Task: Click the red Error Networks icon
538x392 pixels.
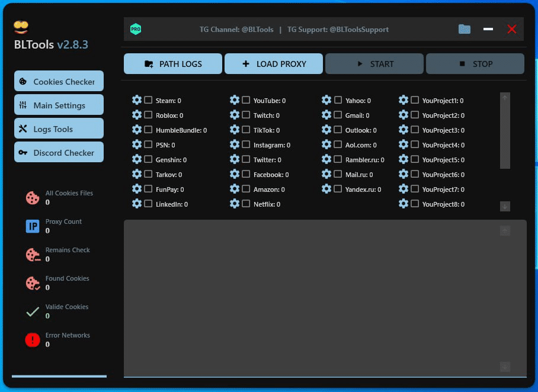Action: tap(33, 340)
